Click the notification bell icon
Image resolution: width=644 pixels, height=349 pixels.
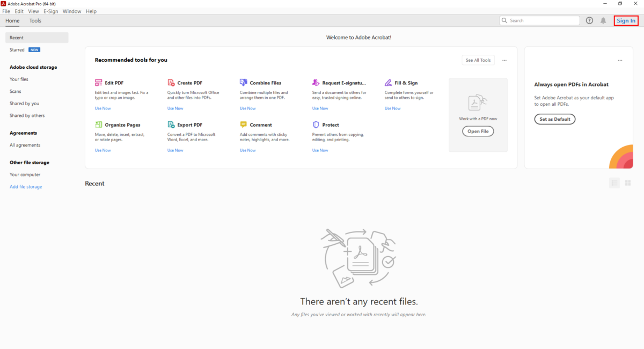(603, 20)
